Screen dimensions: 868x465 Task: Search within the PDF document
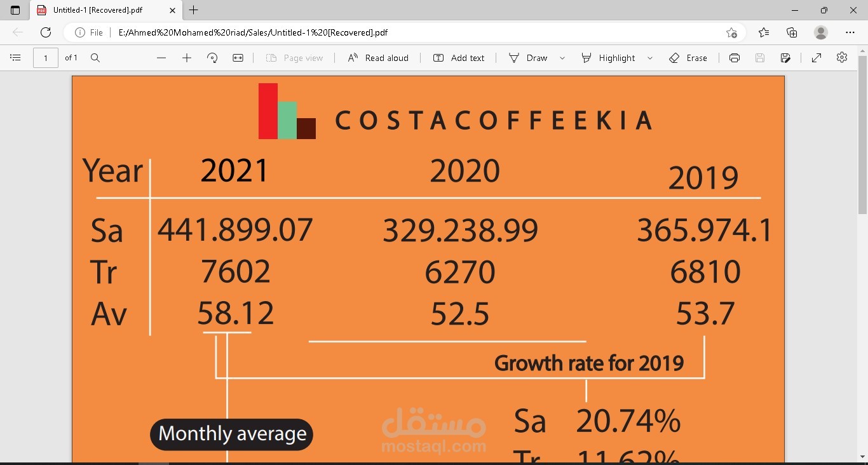tap(95, 58)
